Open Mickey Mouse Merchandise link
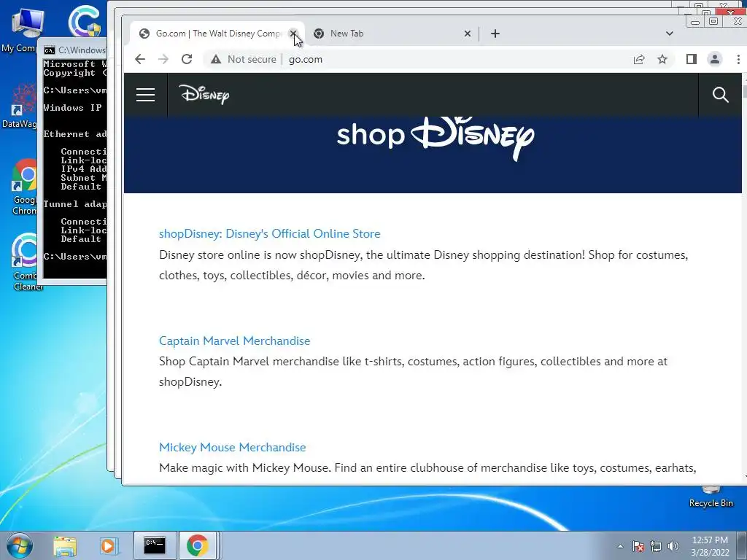Viewport: 747px width, 560px height. pos(233,447)
